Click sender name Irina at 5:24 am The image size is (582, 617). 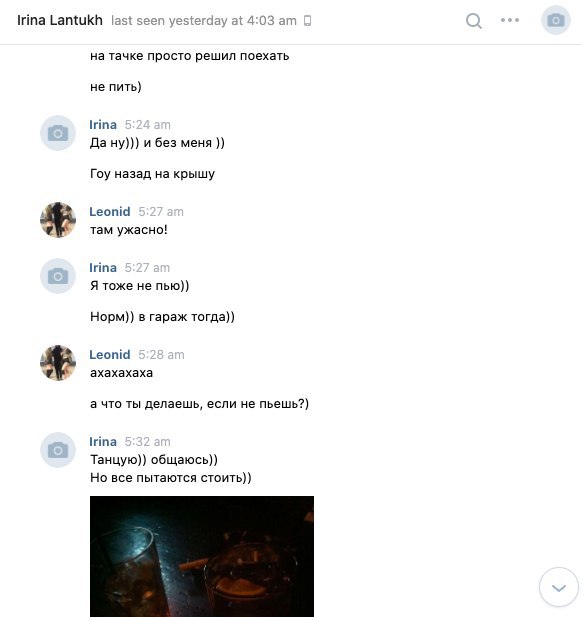103,125
